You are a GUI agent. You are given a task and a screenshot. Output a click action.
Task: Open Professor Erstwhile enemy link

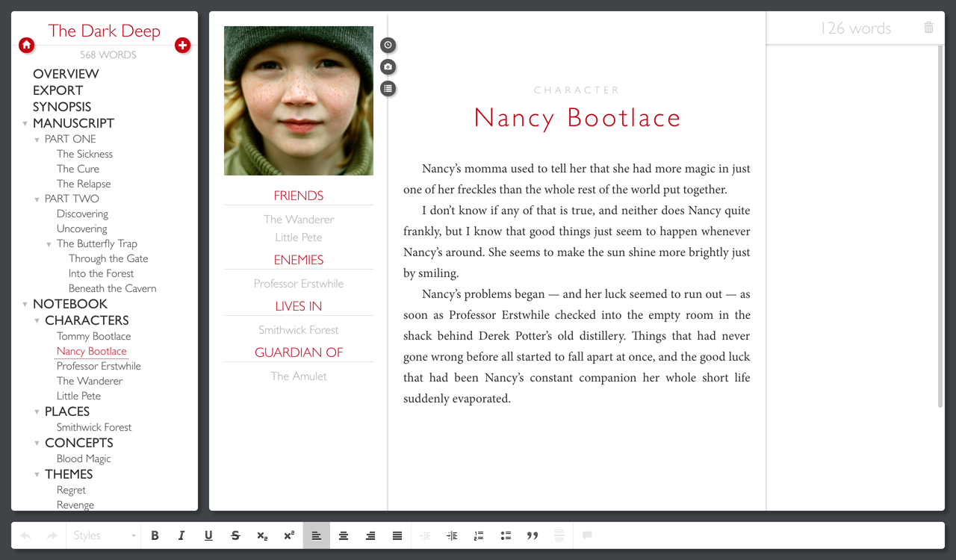(299, 284)
